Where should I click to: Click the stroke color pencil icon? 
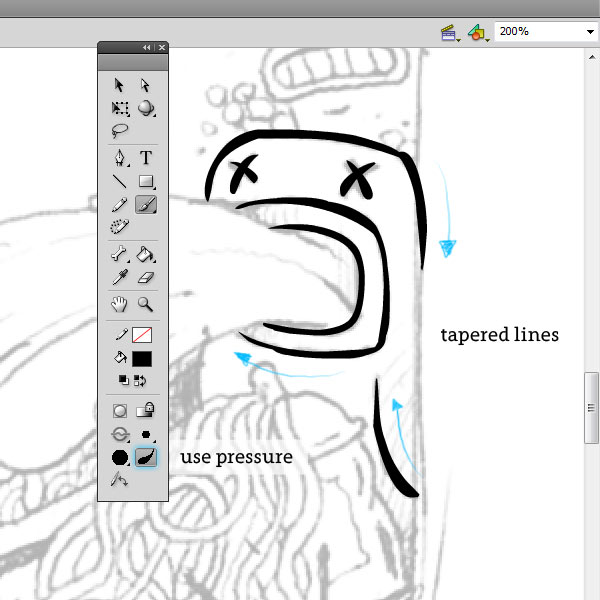[x=121, y=335]
